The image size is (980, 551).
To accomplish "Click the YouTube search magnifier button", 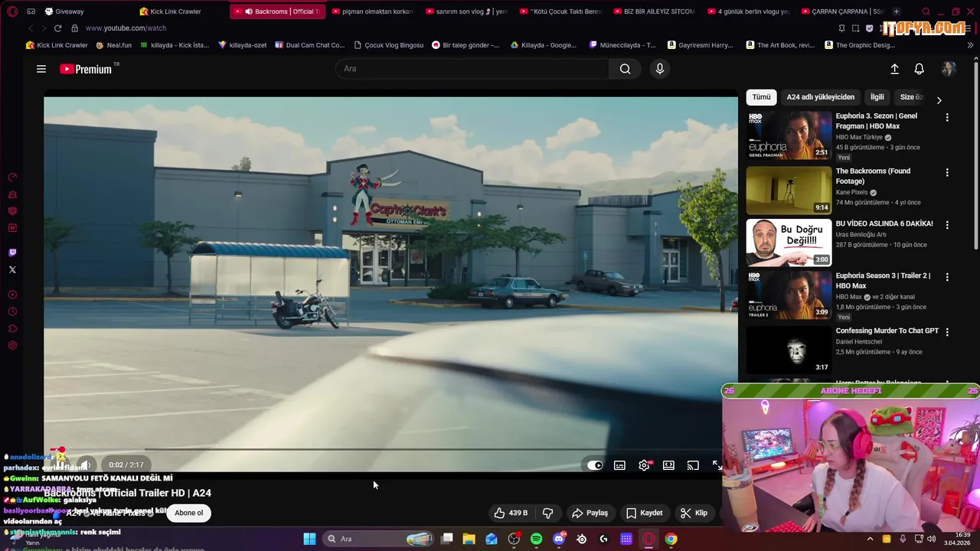I will 626,69.
